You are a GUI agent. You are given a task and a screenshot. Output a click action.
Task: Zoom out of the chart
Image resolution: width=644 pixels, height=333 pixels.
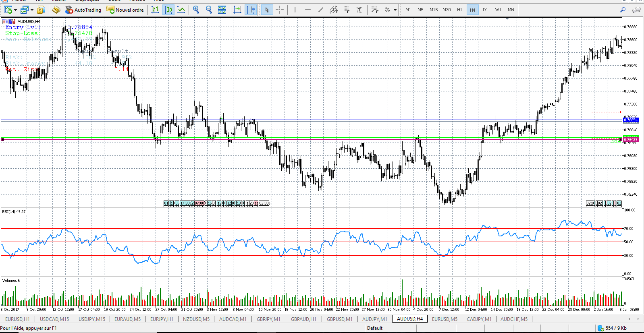(209, 10)
